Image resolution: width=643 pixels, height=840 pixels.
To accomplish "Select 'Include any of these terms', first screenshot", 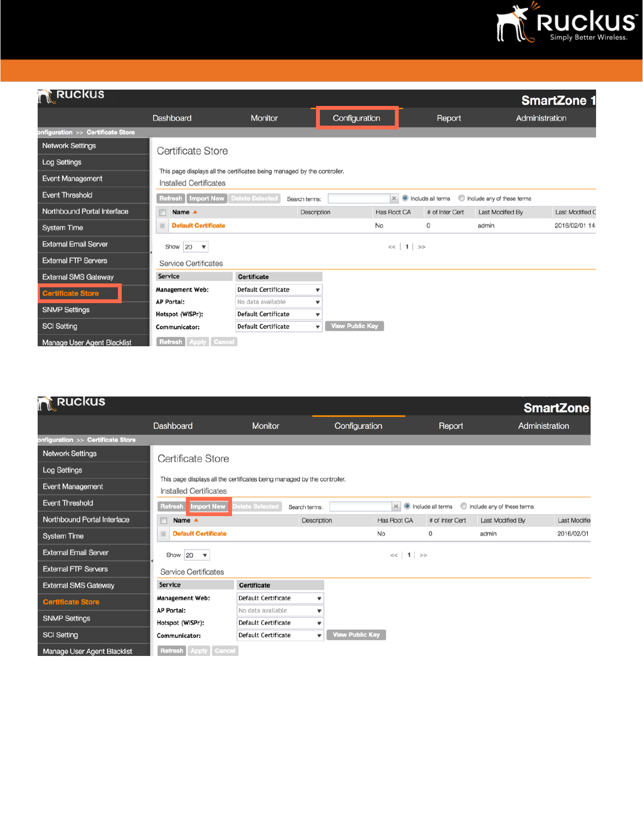I will [462, 198].
